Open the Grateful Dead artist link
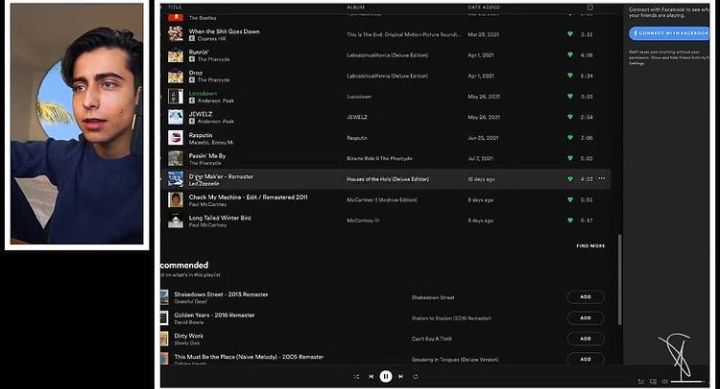The image size is (720, 389). tap(191, 302)
